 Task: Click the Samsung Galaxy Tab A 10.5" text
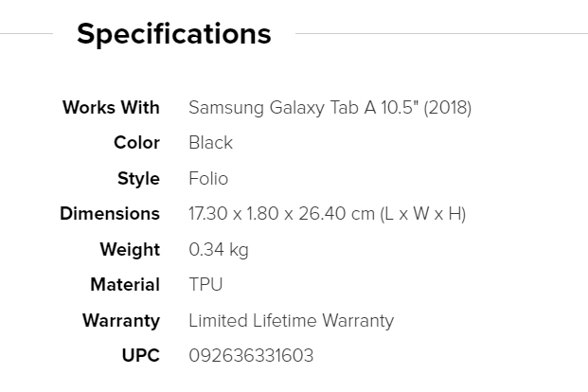304,107
